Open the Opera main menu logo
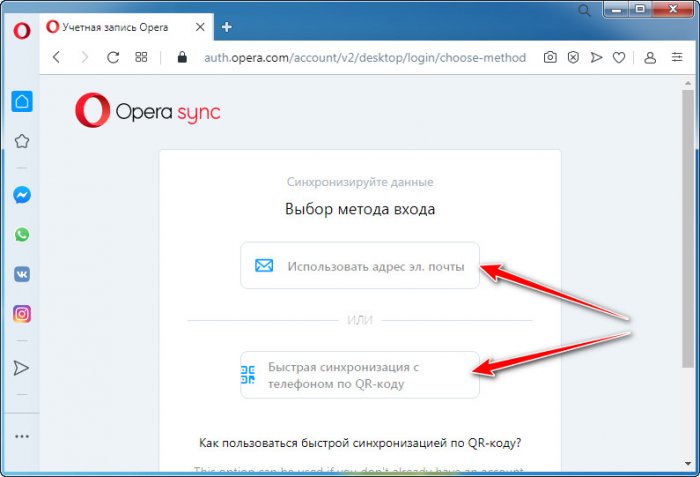This screenshot has width=700, height=477. point(21,31)
